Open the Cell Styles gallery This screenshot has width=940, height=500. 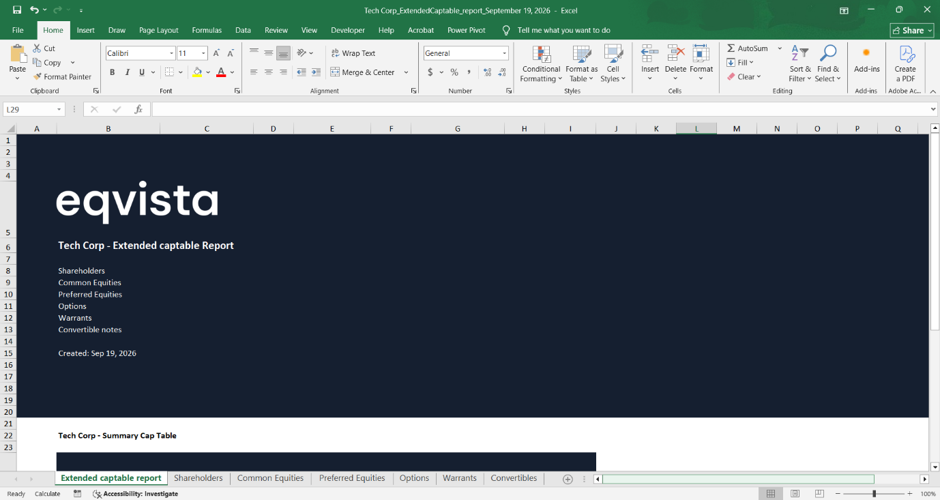tap(613, 64)
